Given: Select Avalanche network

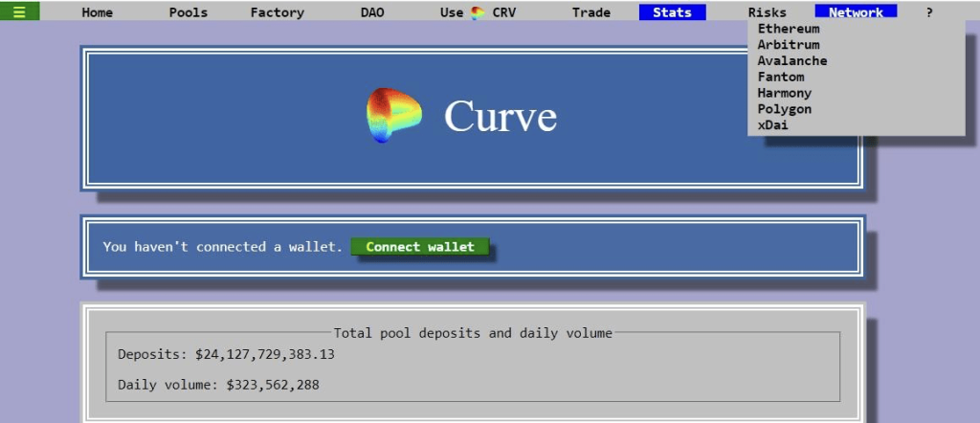Looking at the screenshot, I should (791, 60).
